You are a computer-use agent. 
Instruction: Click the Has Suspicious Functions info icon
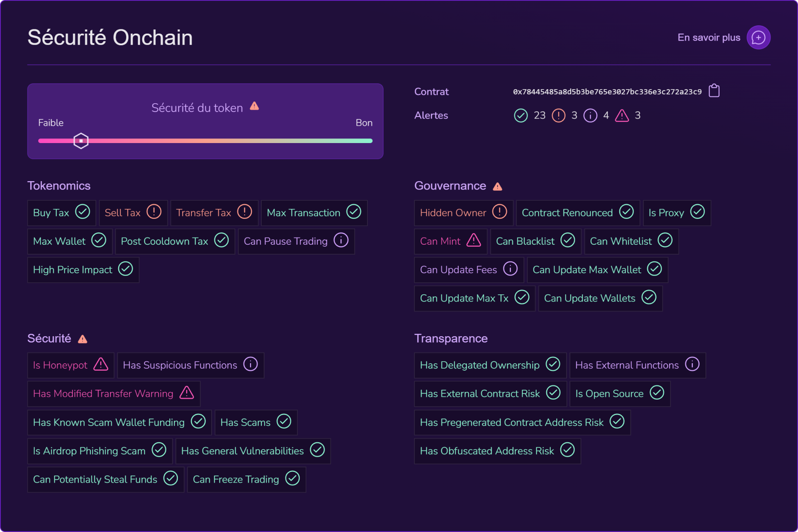coord(251,364)
